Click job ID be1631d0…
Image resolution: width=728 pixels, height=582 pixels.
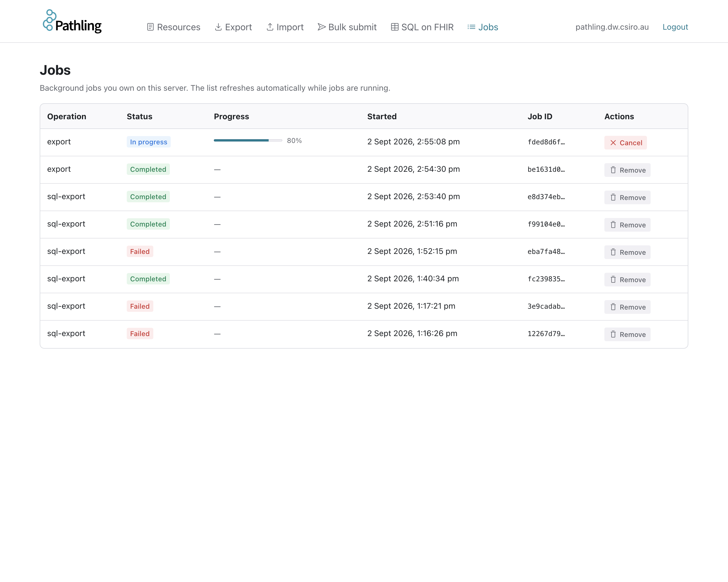point(546,169)
